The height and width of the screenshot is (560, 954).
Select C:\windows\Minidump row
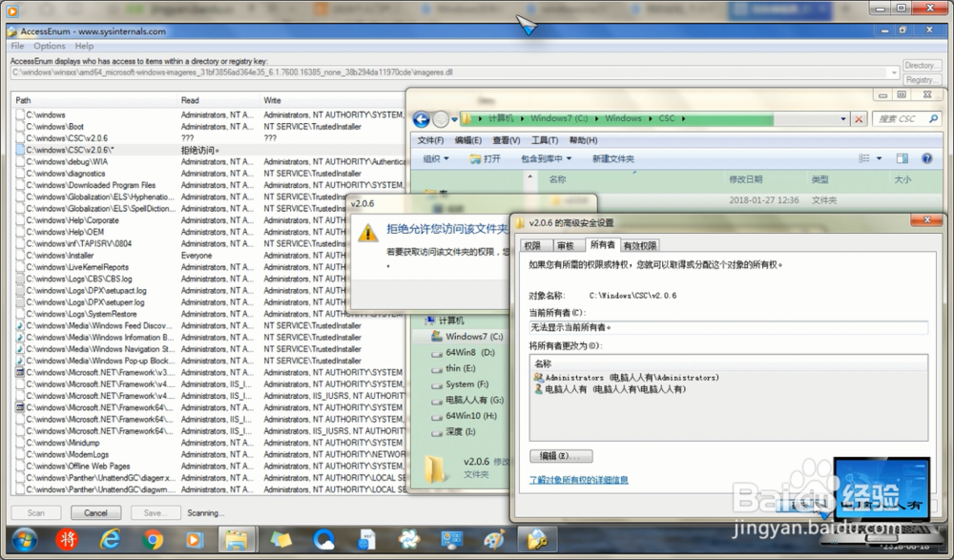(209, 443)
